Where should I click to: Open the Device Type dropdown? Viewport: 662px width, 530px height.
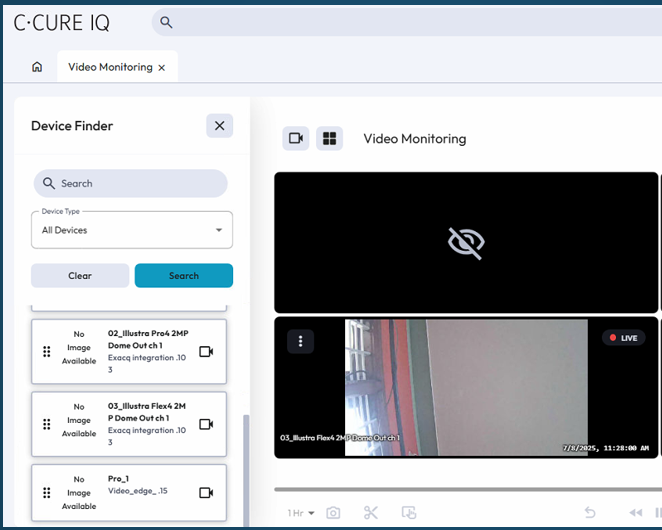pyautogui.click(x=132, y=230)
